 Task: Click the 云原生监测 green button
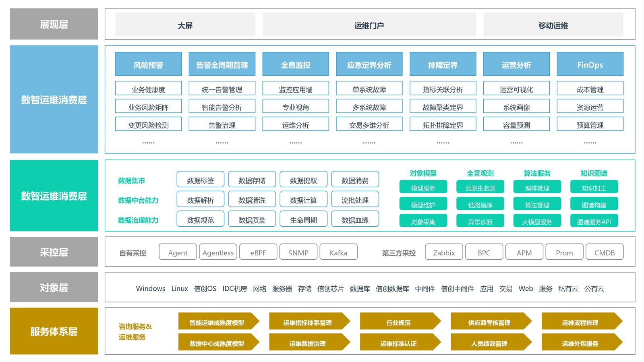pos(480,188)
